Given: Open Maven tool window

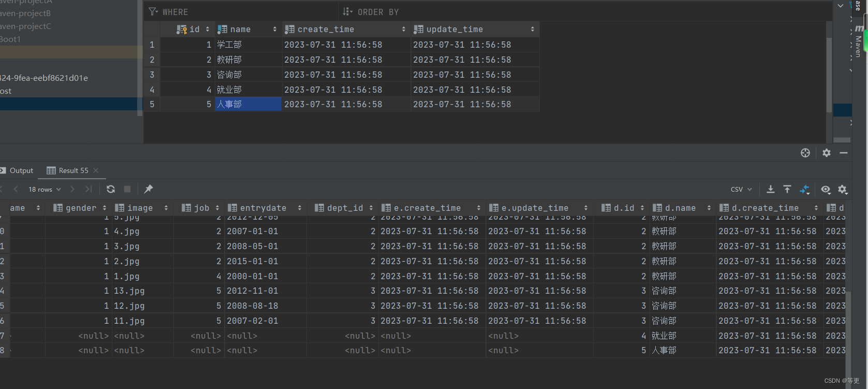Looking at the screenshot, I should click(858, 41).
